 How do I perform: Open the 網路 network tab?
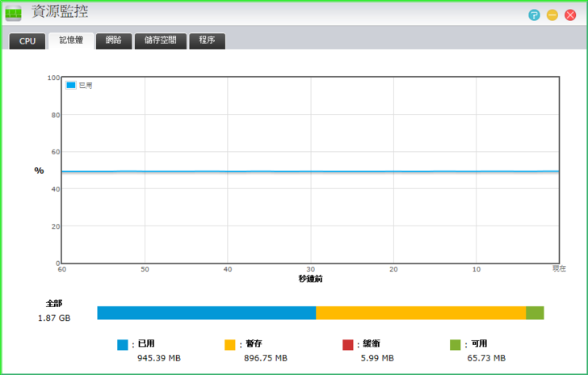point(114,40)
